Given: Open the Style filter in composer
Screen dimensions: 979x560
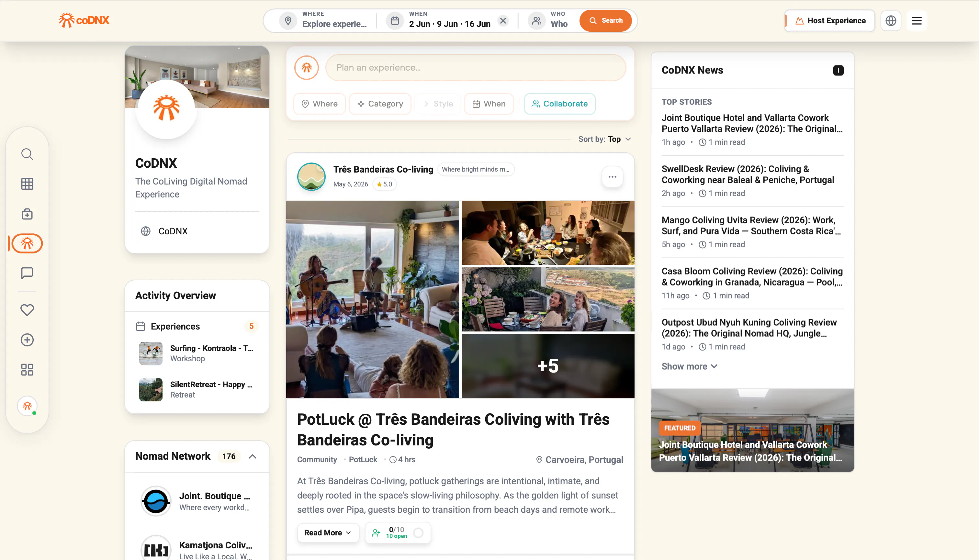Looking at the screenshot, I should click(438, 104).
